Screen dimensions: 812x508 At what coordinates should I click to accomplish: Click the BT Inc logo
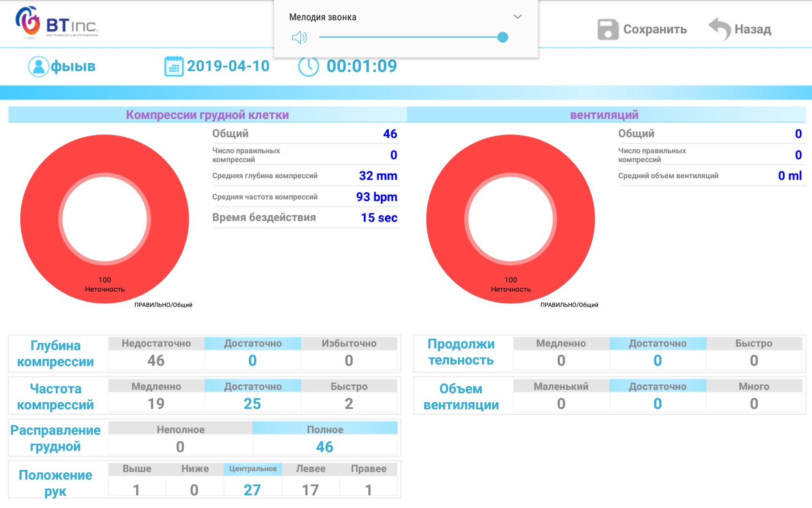click(x=56, y=23)
